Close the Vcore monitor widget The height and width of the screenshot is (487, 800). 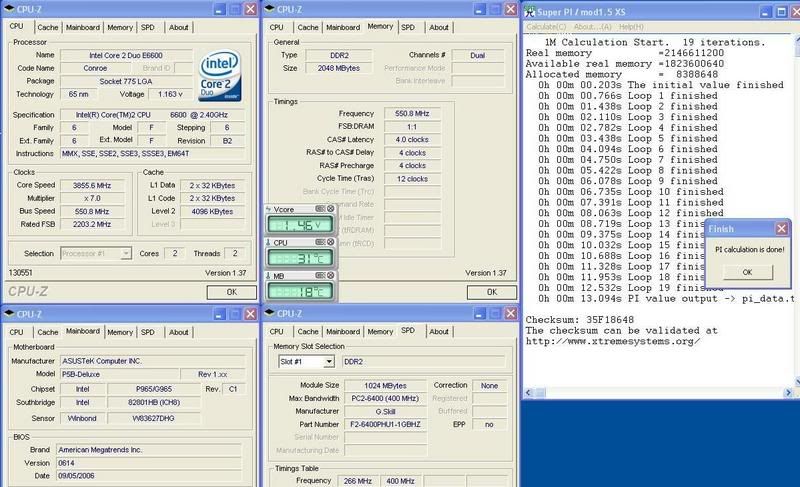point(331,209)
